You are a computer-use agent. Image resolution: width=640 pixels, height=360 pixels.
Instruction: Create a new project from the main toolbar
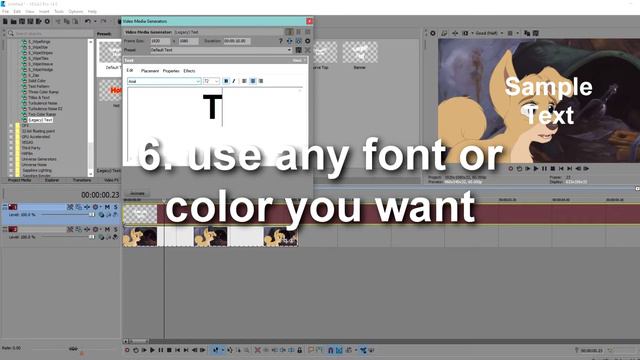pos(5,21)
